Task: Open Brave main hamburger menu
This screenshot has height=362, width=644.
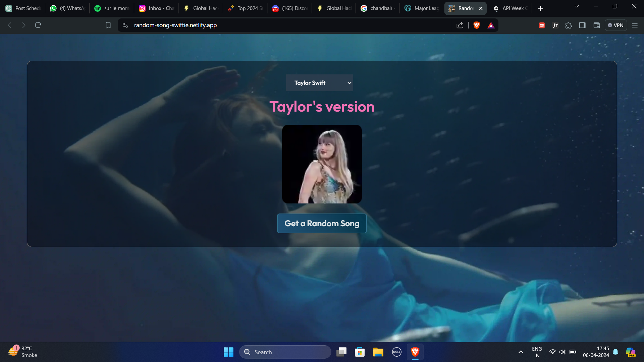Action: click(x=635, y=25)
